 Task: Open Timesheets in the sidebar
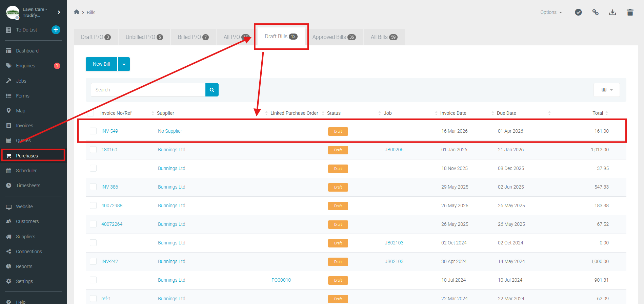click(28, 186)
